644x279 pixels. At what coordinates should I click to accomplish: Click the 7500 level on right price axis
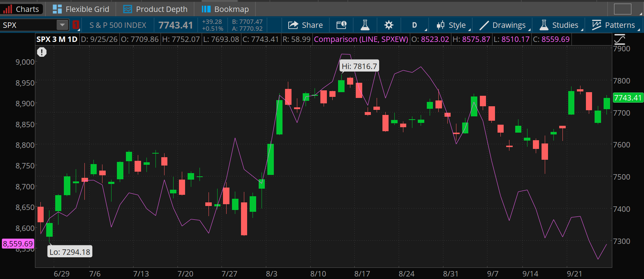click(622, 177)
